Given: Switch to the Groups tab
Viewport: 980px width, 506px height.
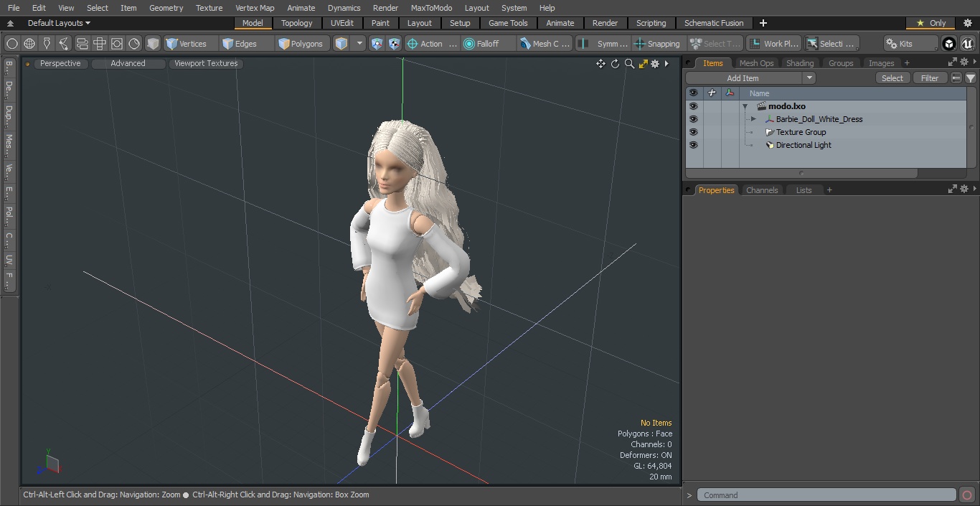Looking at the screenshot, I should pyautogui.click(x=841, y=63).
